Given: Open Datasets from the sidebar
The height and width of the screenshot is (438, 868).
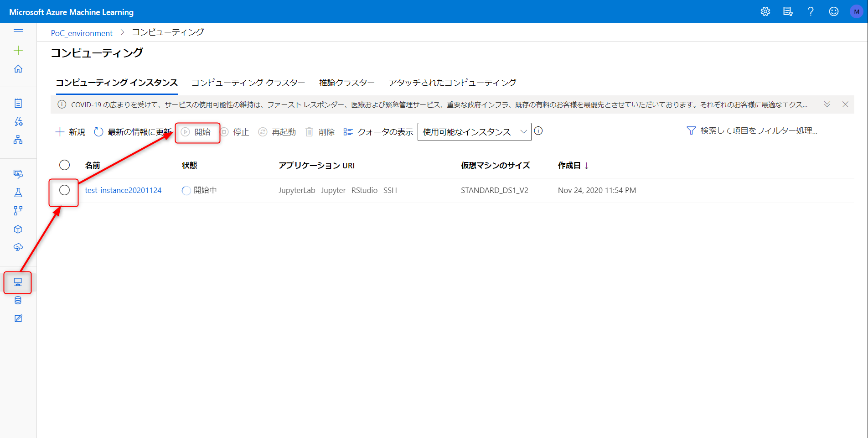Looking at the screenshot, I should coord(18,174).
